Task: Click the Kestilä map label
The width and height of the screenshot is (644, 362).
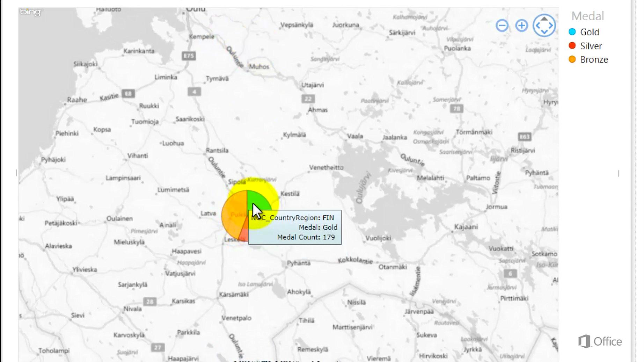Action: coord(290,194)
